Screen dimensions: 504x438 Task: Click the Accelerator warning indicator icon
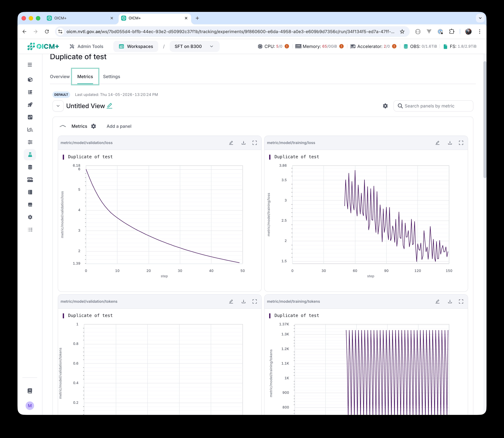tap(394, 46)
